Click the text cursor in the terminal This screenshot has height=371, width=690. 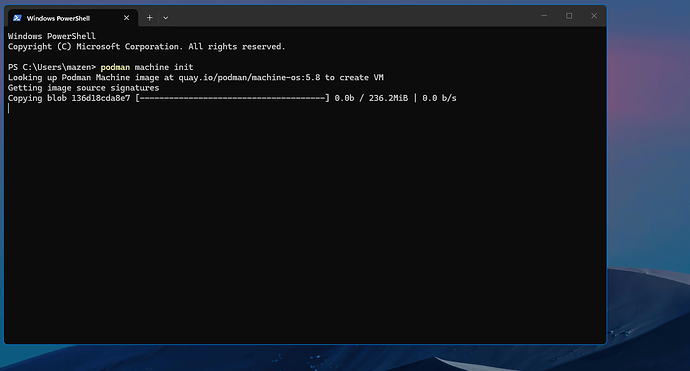[x=8, y=109]
